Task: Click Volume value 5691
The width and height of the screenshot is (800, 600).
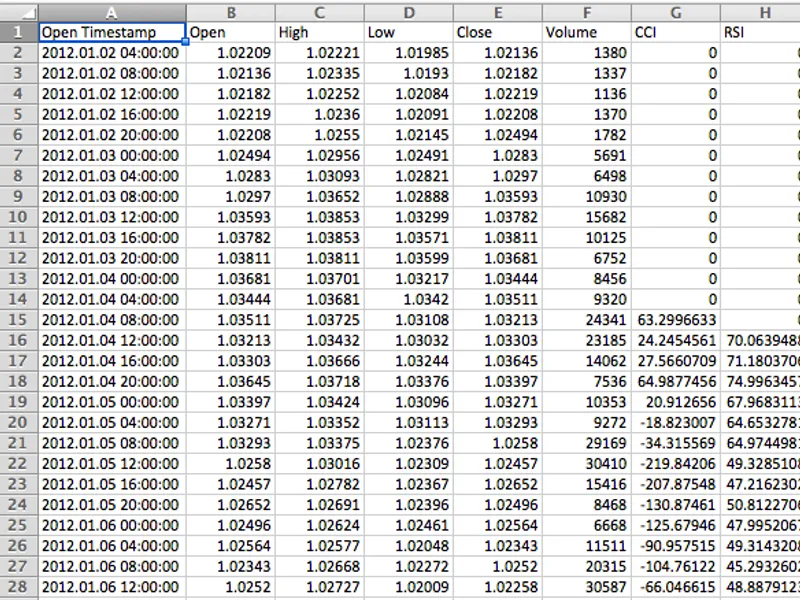Action: pos(587,156)
